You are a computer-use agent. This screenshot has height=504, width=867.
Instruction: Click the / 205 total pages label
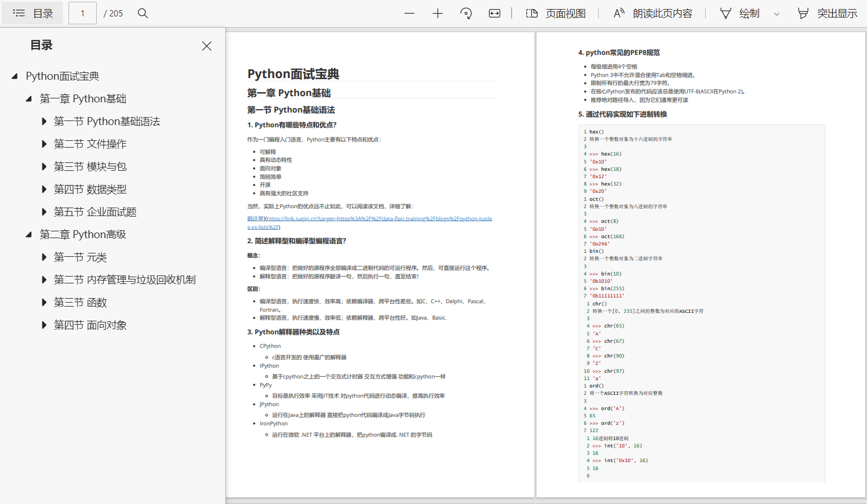click(x=113, y=13)
